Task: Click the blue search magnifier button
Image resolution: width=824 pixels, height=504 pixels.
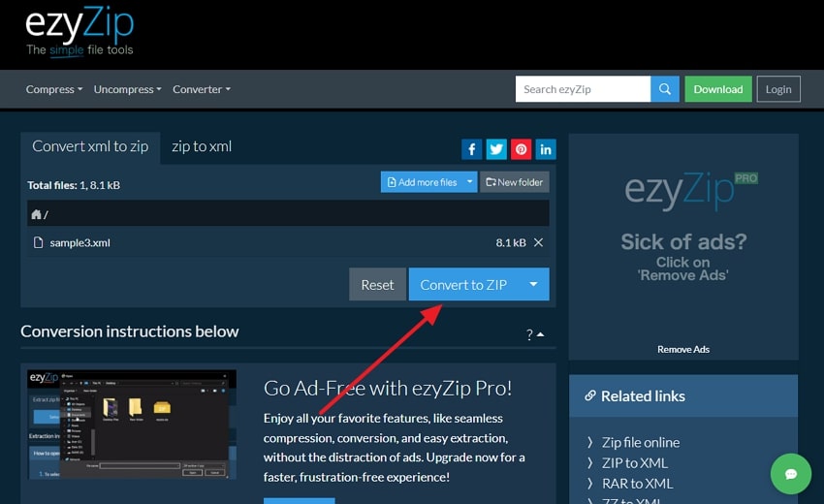Action: (665, 89)
